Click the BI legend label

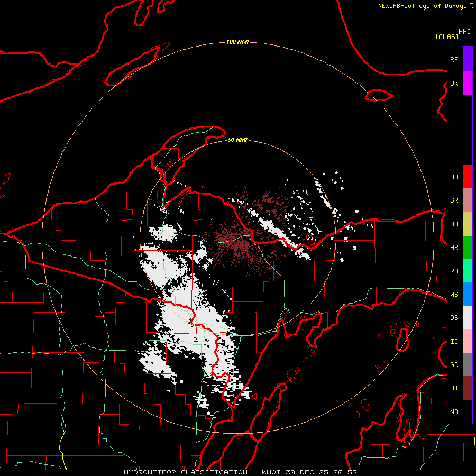click(x=454, y=388)
